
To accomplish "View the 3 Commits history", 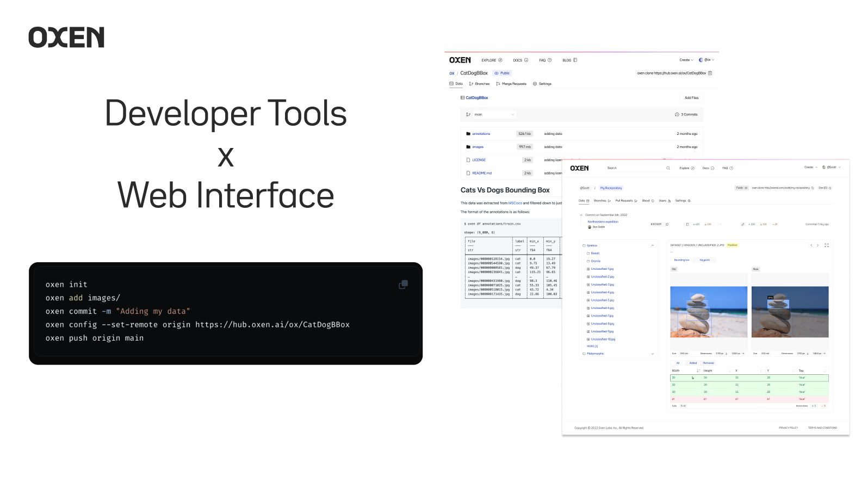I will click(686, 115).
